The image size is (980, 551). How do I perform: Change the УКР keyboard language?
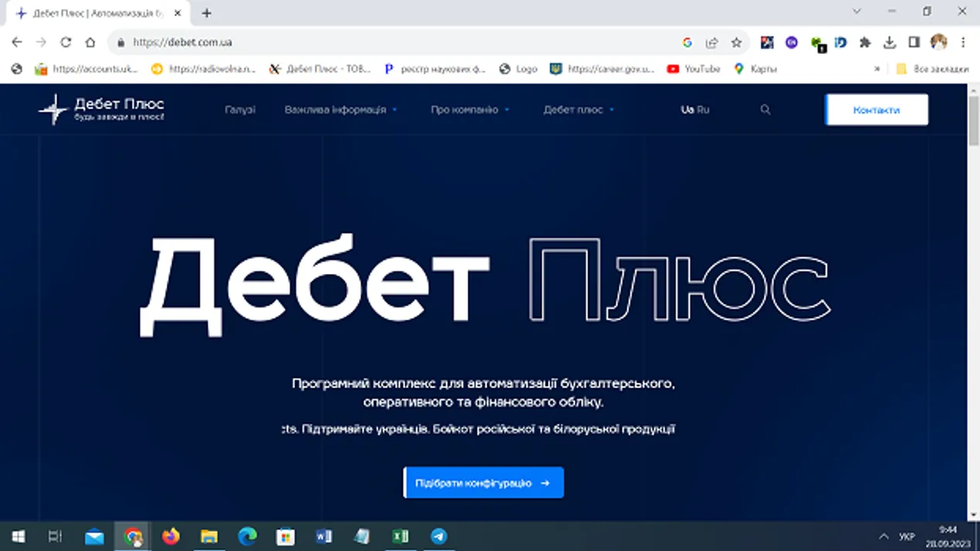pos(907,536)
